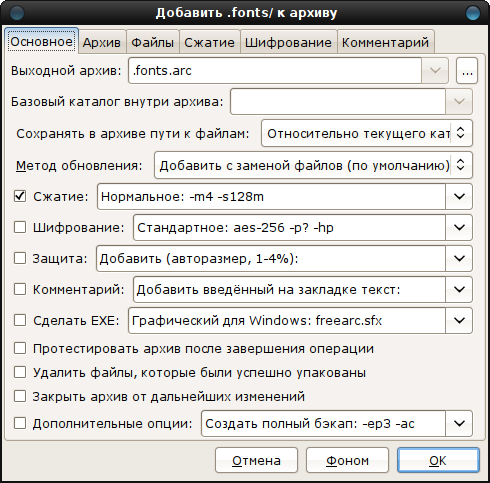Enable the Комментарий checkbox

click(20, 289)
